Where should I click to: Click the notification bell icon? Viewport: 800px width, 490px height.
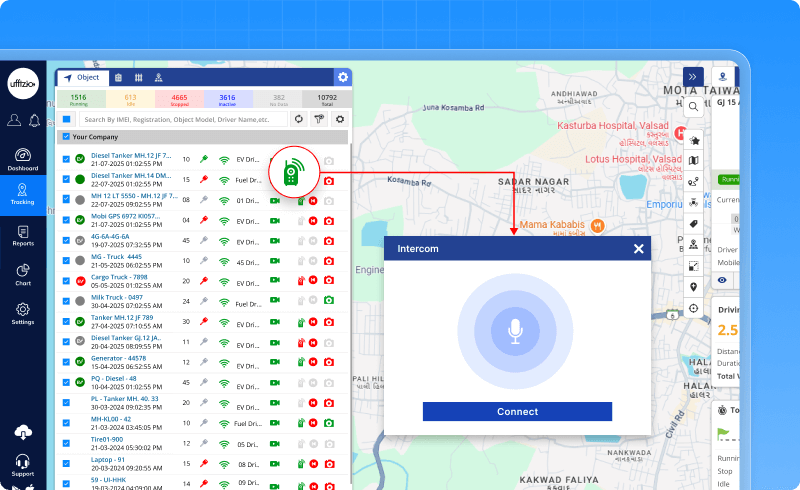point(33,120)
